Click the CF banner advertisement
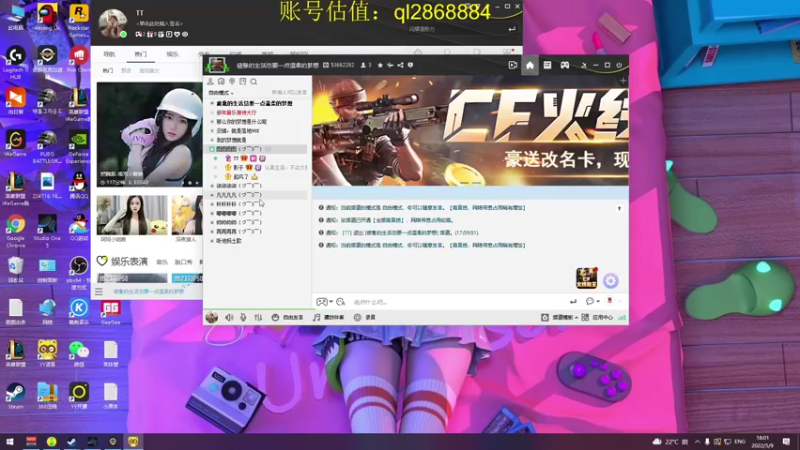This screenshot has height=450, width=800. [x=470, y=131]
